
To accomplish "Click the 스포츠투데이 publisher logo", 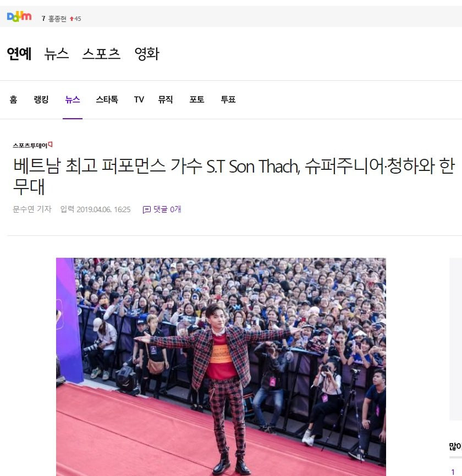I will click(x=32, y=145).
